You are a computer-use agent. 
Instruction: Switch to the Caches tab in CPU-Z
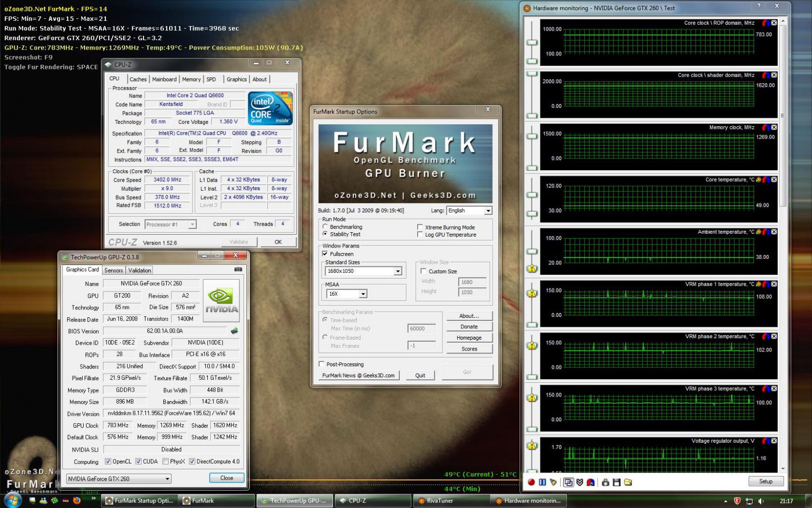(x=138, y=79)
